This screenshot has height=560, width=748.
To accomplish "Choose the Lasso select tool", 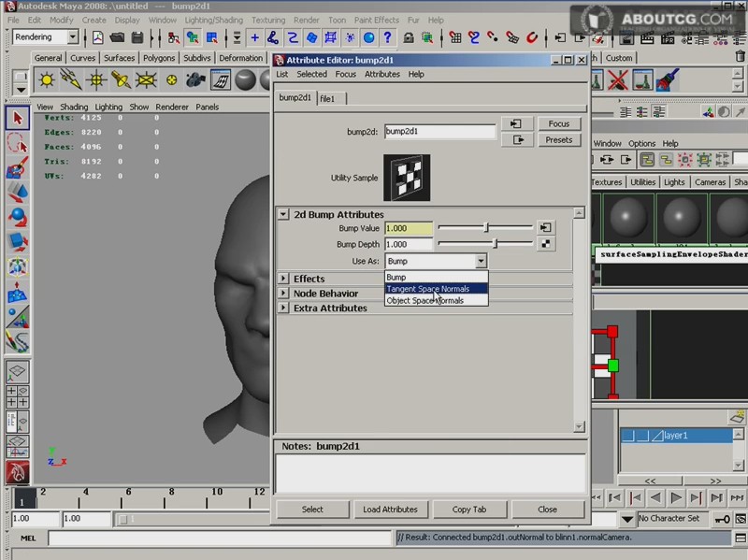I will (x=18, y=143).
